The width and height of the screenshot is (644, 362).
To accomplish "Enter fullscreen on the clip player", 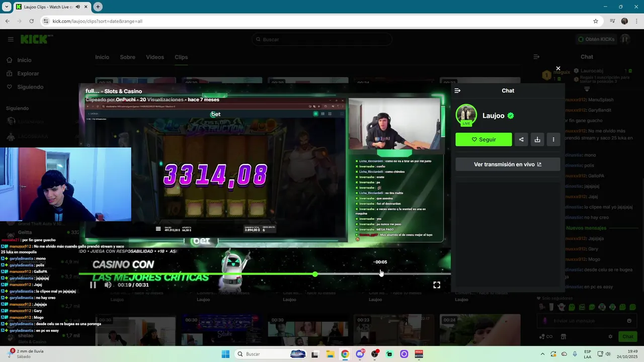I will (437, 285).
